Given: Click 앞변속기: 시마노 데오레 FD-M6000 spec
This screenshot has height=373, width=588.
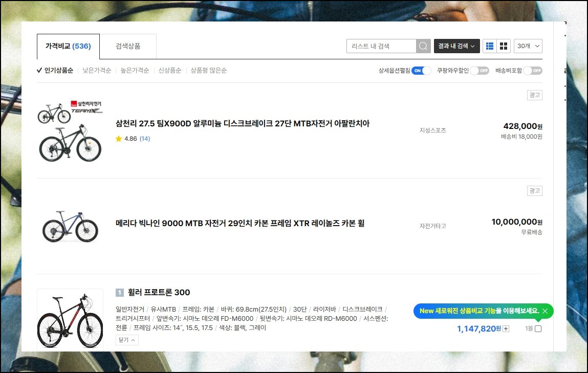Looking at the screenshot, I should pyautogui.click(x=205, y=319).
